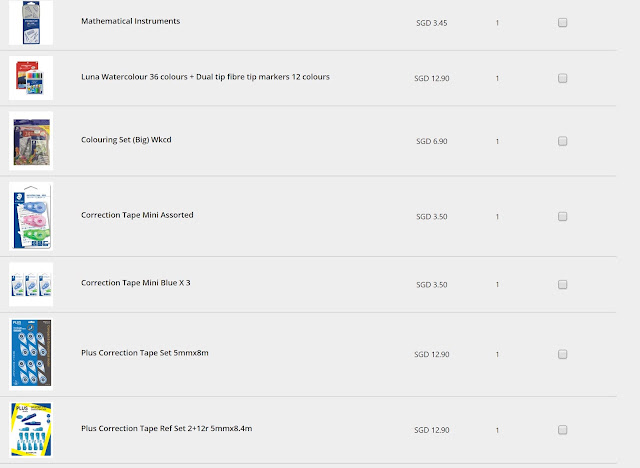Image resolution: width=640 pixels, height=468 pixels.
Task: Select Correction Tape Mini Blue X 3 checkbox
Action: click(x=562, y=284)
